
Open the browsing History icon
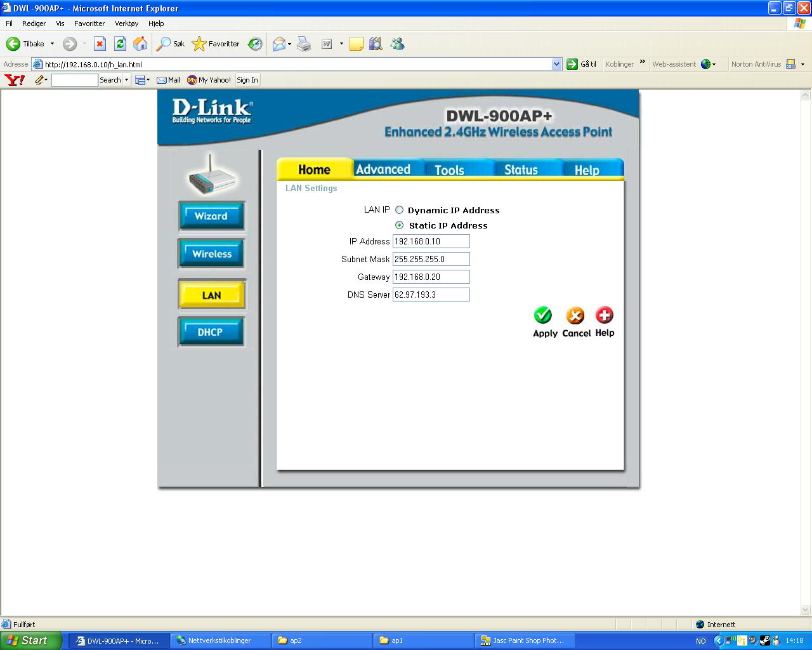coord(255,44)
